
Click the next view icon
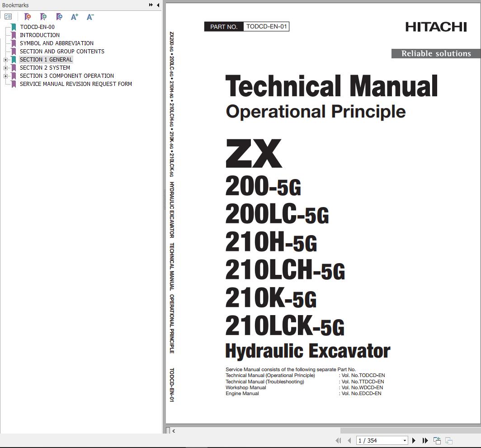[449, 441]
